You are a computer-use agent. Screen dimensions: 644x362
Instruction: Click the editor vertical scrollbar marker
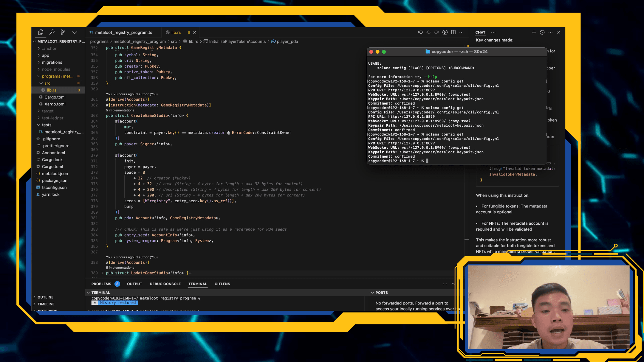[x=467, y=239]
